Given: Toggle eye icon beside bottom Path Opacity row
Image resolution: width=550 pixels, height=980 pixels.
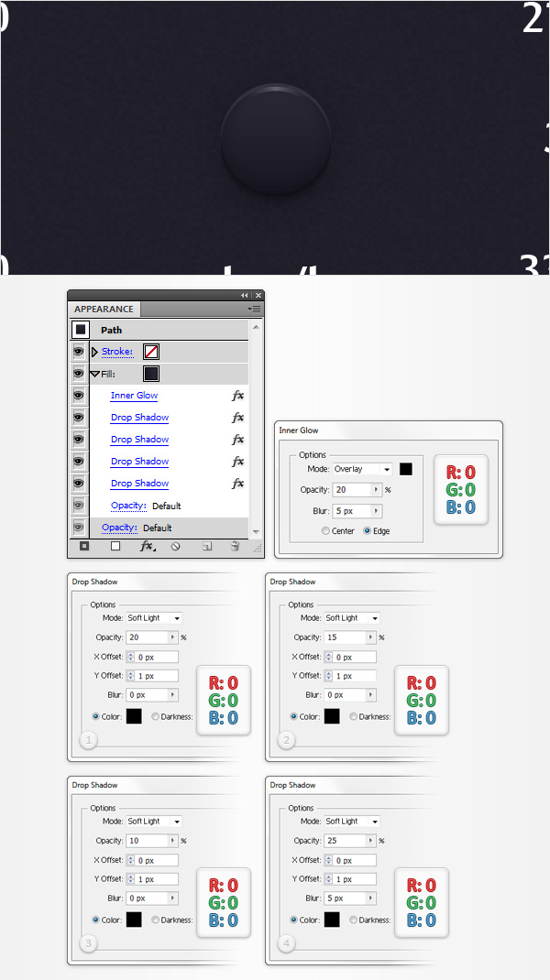Looking at the screenshot, I should 79,528.
